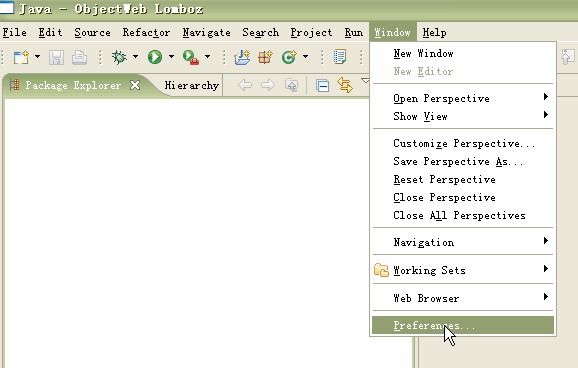Expand the Working Sets submenu
The image size is (578, 368).
[x=463, y=270]
